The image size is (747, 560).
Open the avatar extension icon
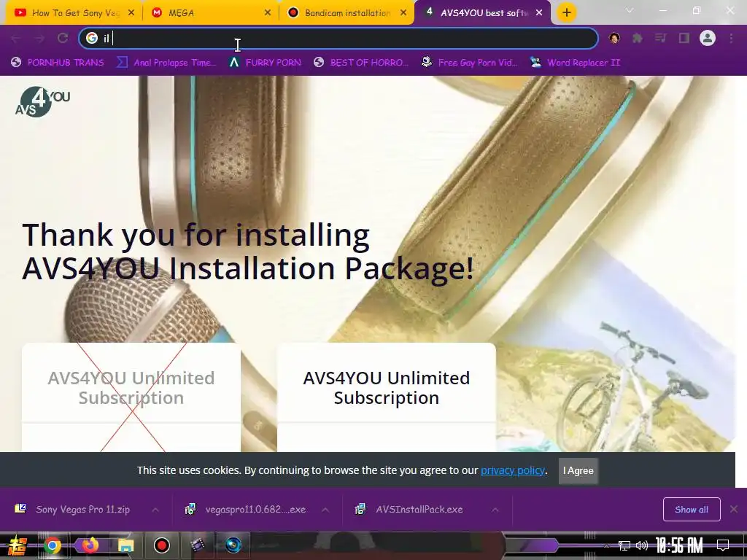pyautogui.click(x=614, y=38)
